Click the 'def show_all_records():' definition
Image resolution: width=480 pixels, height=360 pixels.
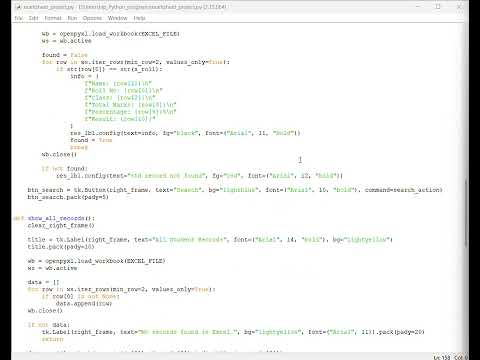tap(54, 218)
